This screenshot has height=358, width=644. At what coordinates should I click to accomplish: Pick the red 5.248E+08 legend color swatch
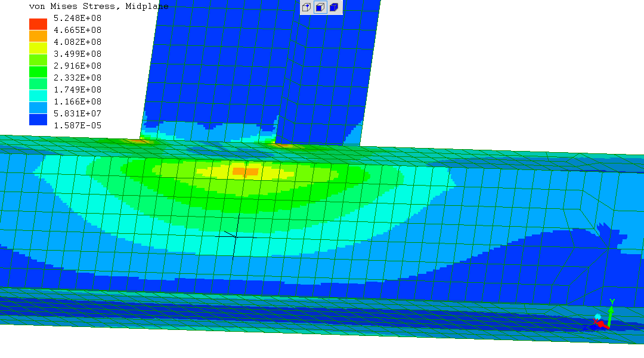38,24
